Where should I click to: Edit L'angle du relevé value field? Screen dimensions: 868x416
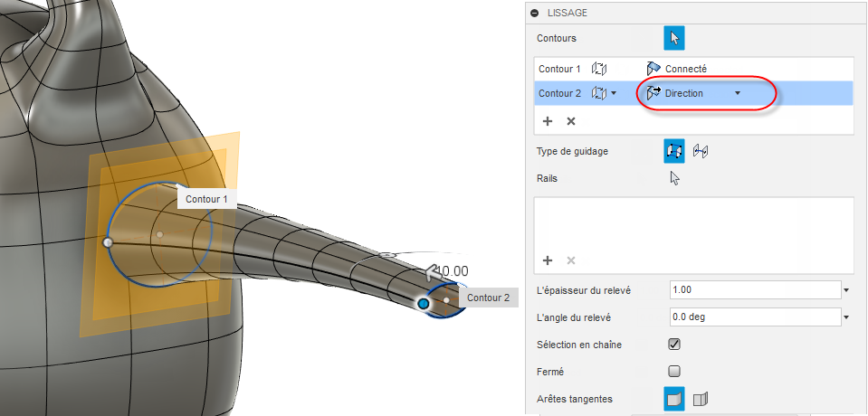[x=756, y=317]
